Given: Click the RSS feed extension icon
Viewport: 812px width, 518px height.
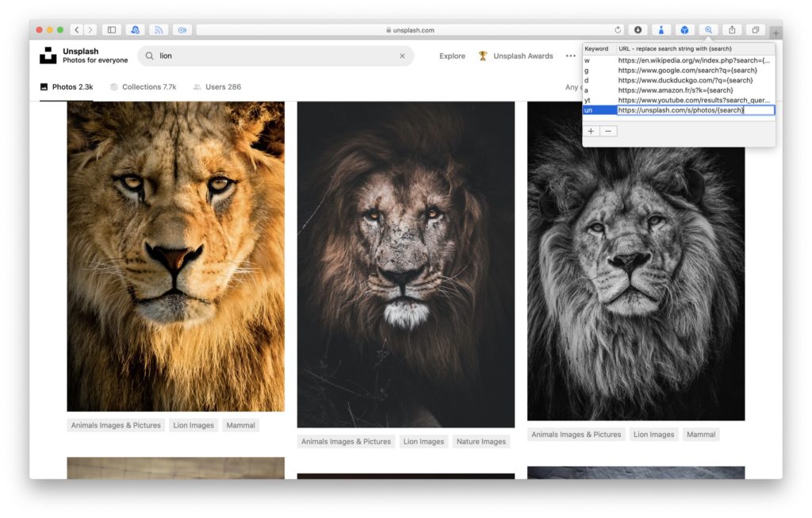Looking at the screenshot, I should click(159, 30).
